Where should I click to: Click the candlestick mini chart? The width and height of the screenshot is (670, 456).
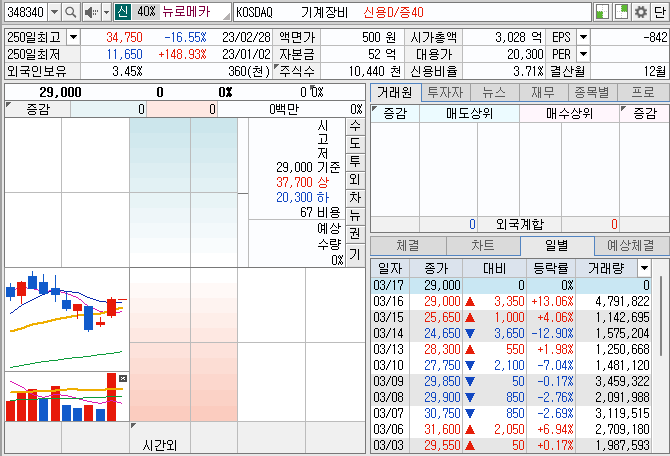pos(67,319)
